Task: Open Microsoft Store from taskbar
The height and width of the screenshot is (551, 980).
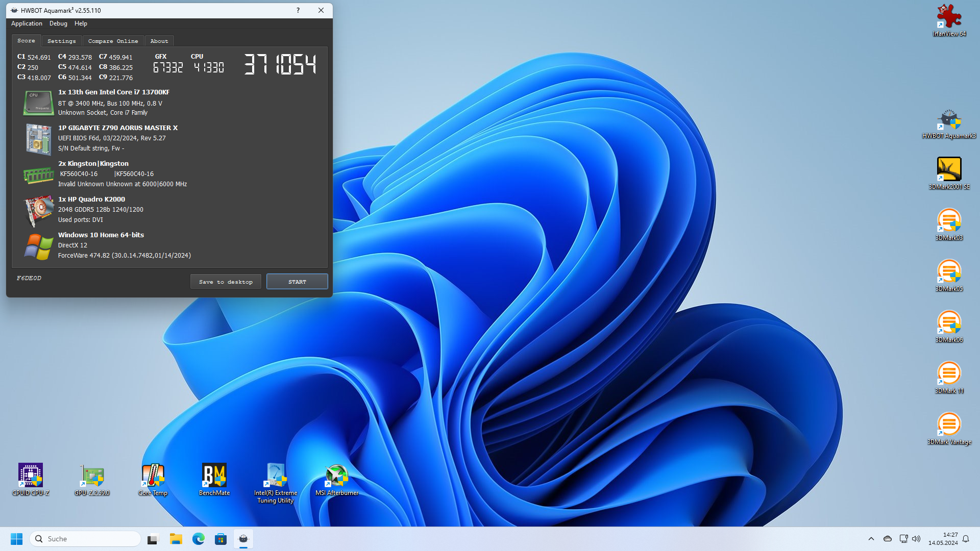Action: (220, 539)
